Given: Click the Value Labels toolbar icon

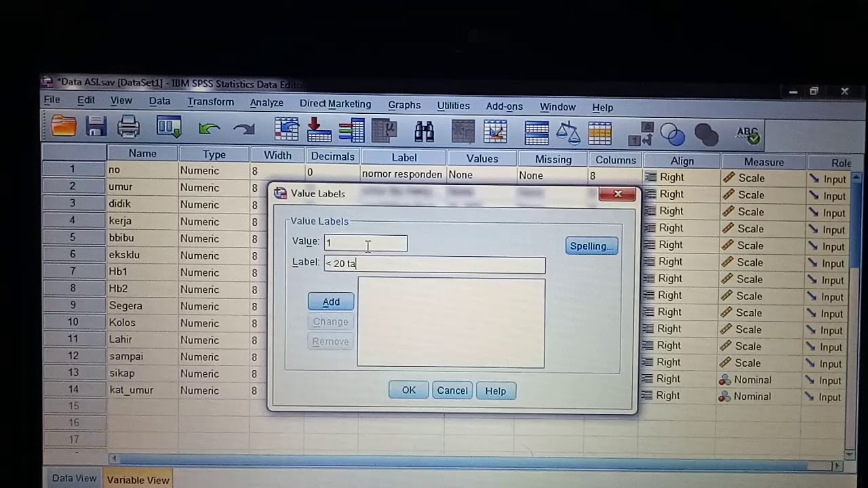Looking at the screenshot, I should (640, 134).
